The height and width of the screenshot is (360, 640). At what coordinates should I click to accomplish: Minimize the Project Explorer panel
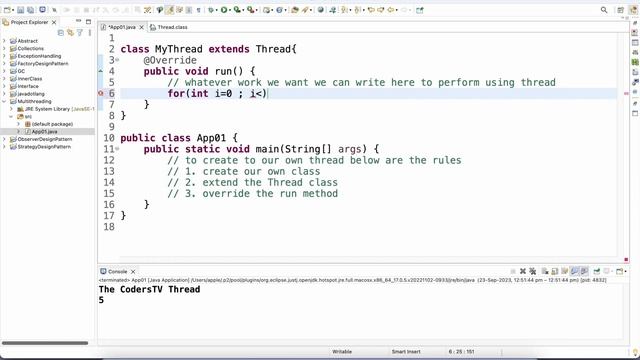click(x=78, y=21)
